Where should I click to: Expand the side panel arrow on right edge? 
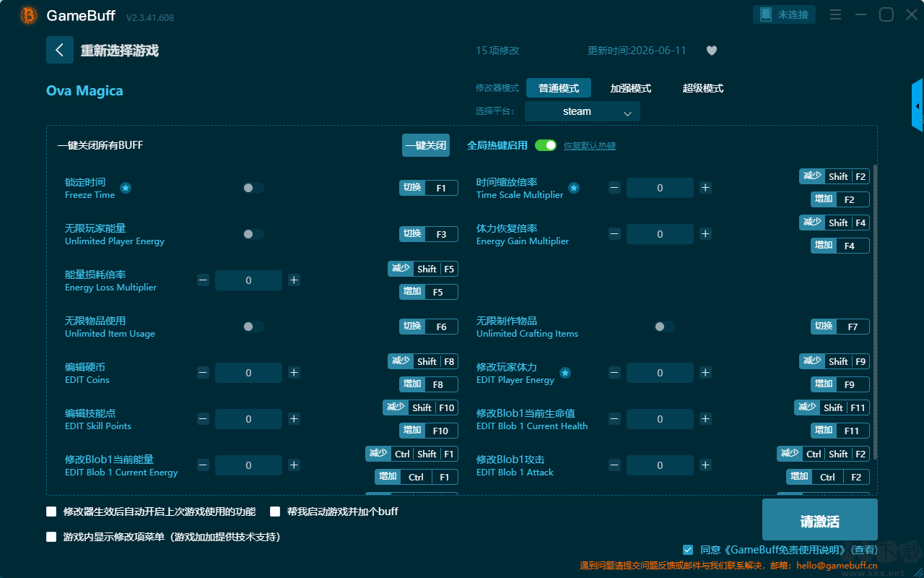(918, 105)
